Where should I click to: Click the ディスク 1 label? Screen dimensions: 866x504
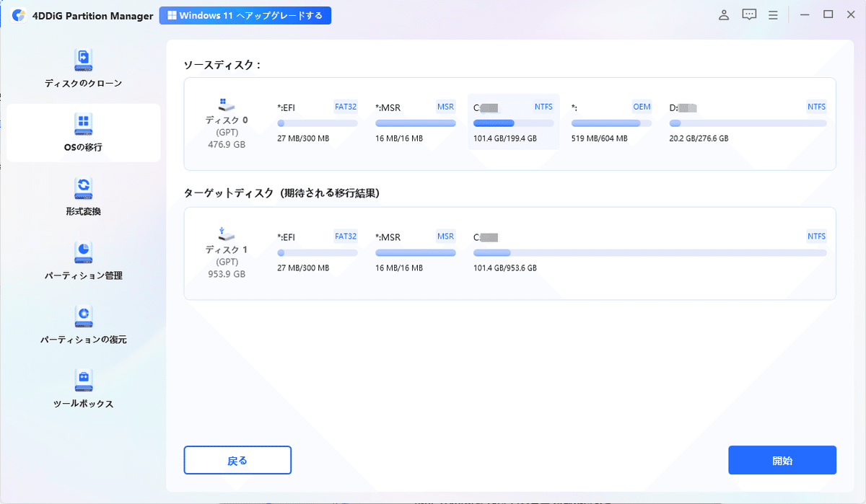(226, 250)
